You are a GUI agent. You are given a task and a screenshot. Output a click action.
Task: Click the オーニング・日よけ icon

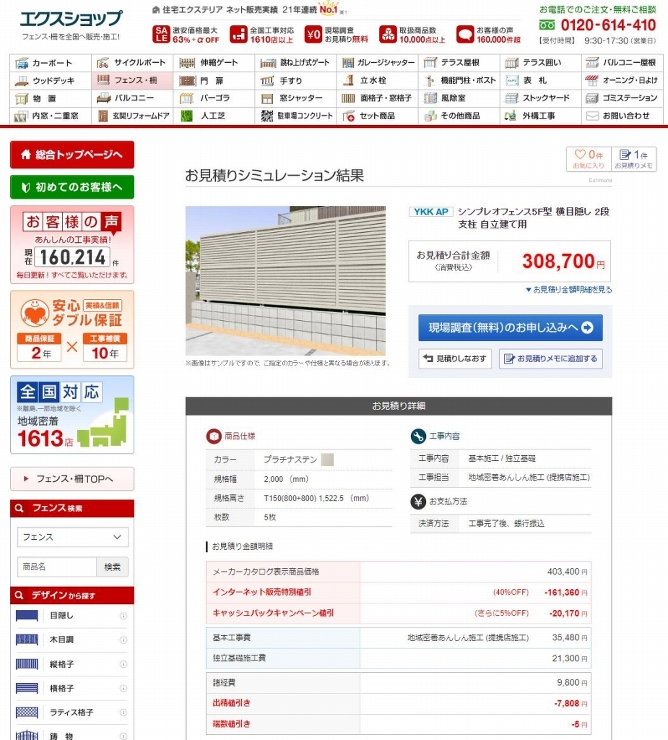[592, 80]
